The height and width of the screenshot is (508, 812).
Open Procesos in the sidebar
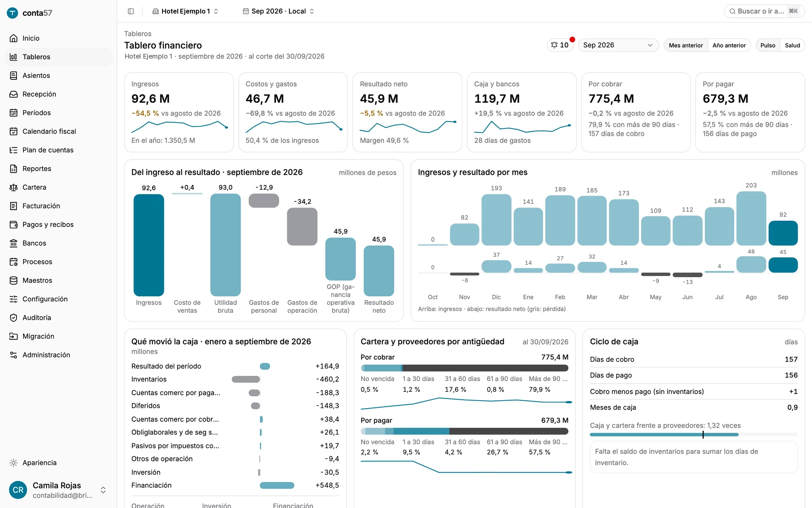58,262
